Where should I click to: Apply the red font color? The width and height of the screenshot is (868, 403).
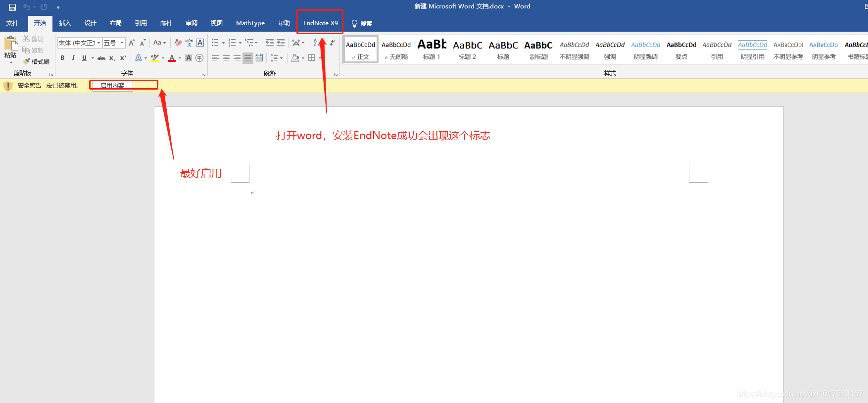tap(172, 58)
